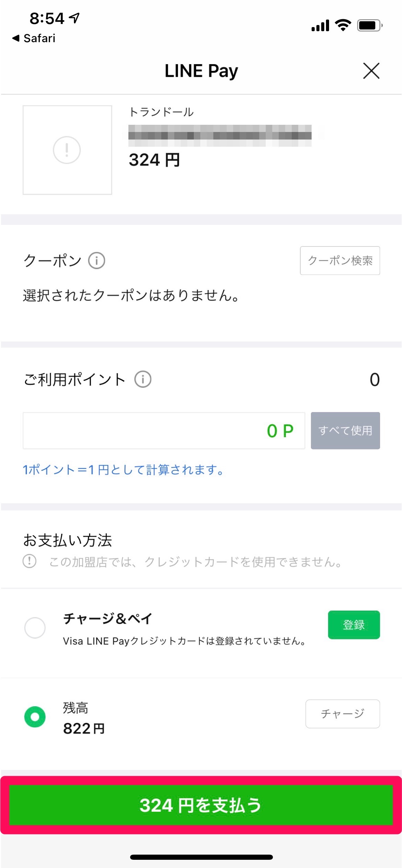The height and width of the screenshot is (868, 402).
Task: Tap チャージ to top up balance
Action: click(x=342, y=714)
